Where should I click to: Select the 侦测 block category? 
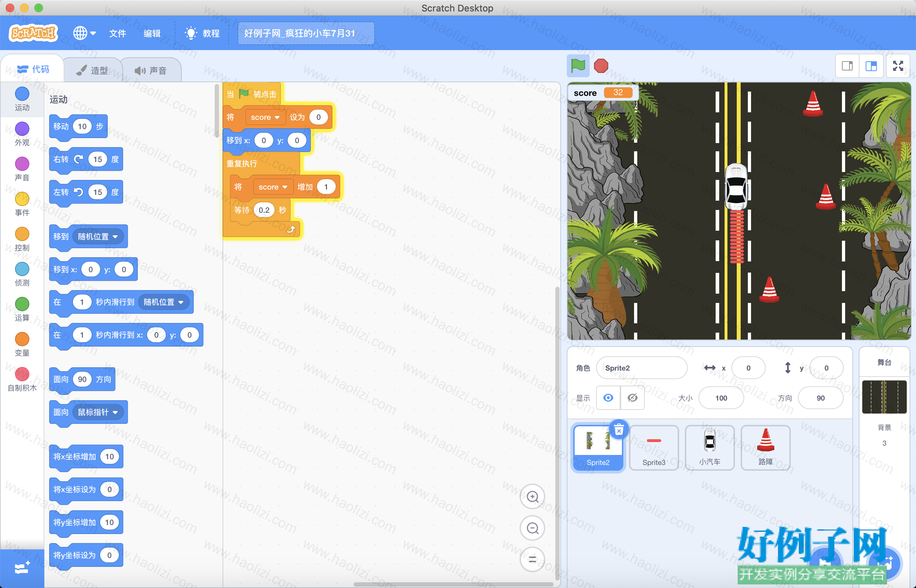pos(22,275)
